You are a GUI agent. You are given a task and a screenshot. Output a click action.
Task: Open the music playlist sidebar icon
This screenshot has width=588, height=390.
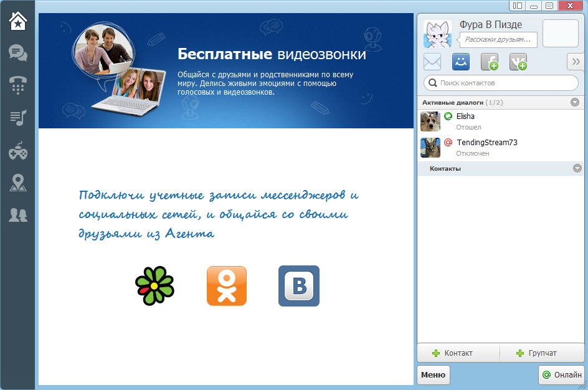pyautogui.click(x=17, y=118)
